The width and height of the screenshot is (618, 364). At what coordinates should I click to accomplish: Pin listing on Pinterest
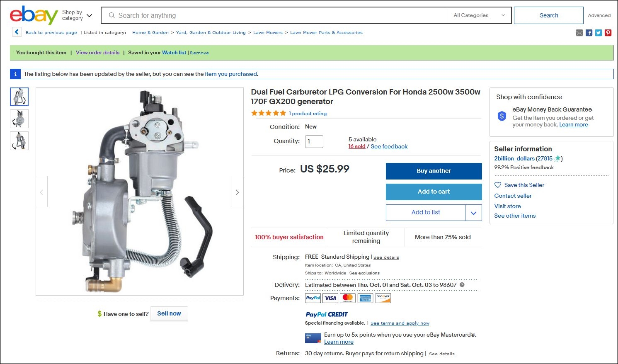click(x=608, y=33)
